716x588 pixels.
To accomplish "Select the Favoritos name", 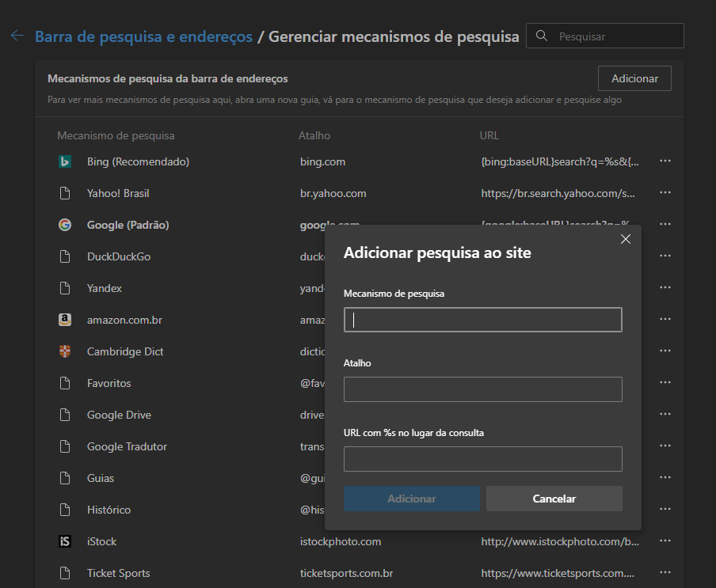I will click(109, 383).
